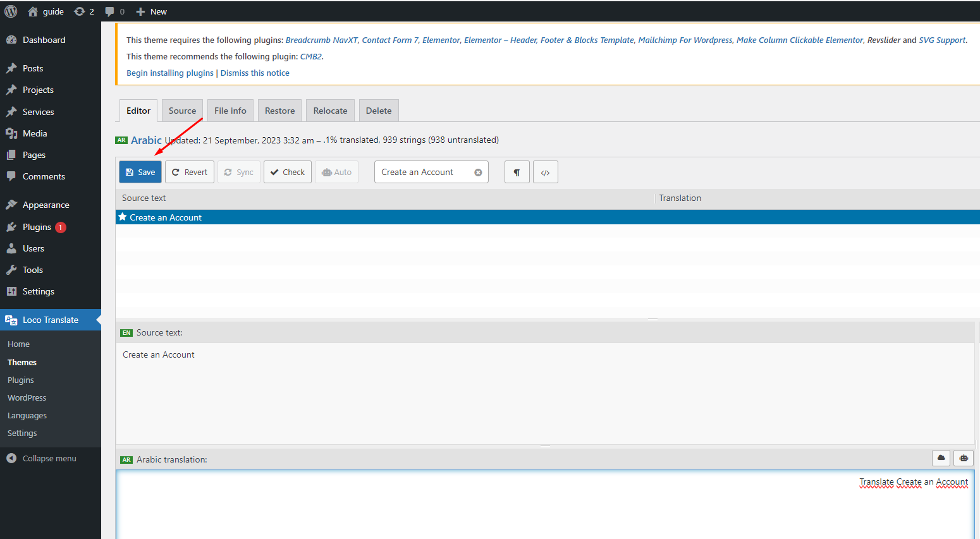Open Plugins in the sidebar menu

tap(37, 227)
